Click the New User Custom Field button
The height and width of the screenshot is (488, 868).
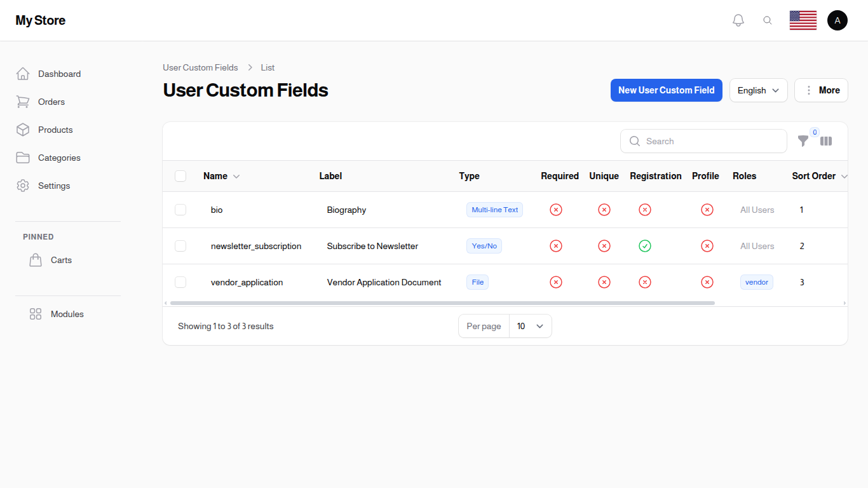coord(666,90)
